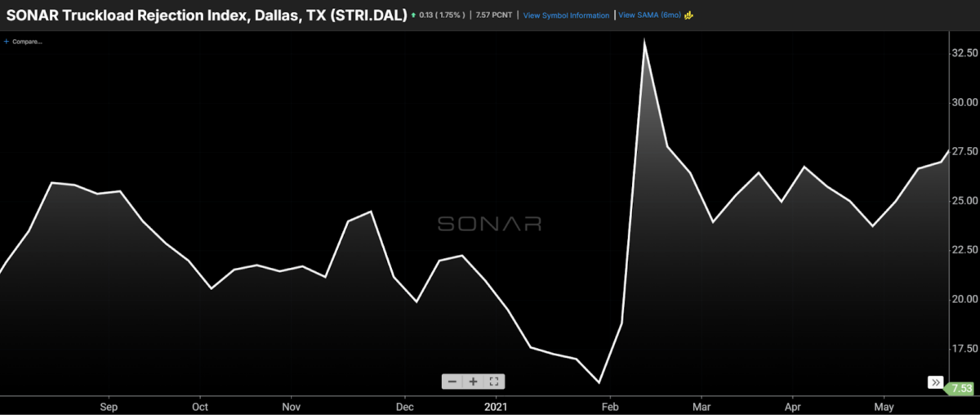This screenshot has height=415, width=980.
Task: Click the yellow SAMA chart icon
Action: coord(688,15)
